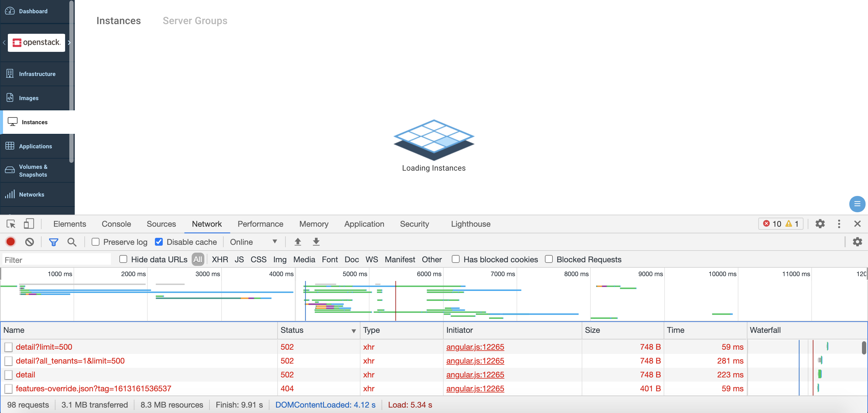
Task: Enable Hide data URLs checkbox
Action: point(123,259)
